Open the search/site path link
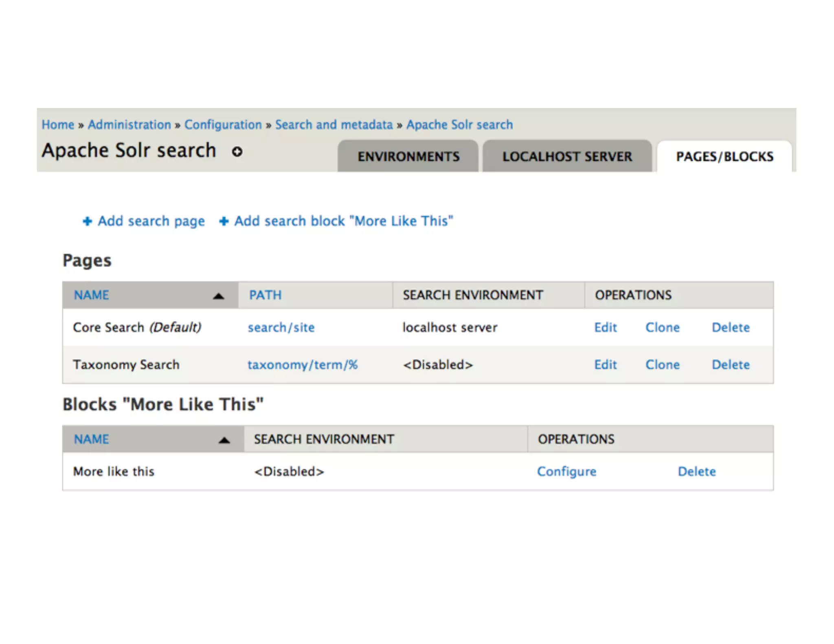 point(281,327)
